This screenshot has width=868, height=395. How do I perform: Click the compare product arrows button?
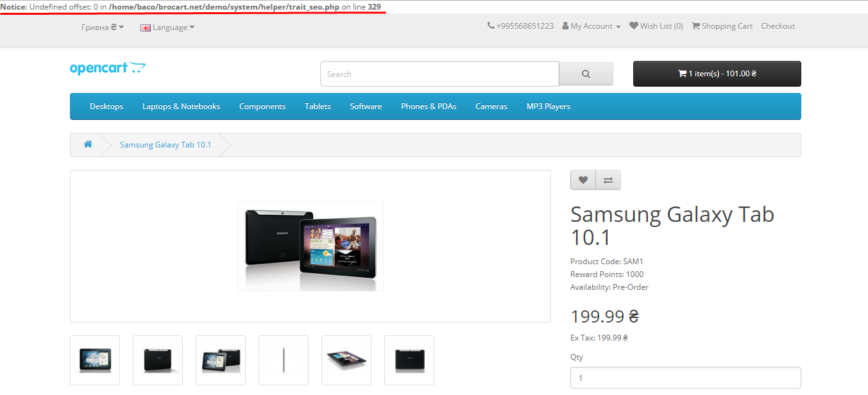[608, 180]
